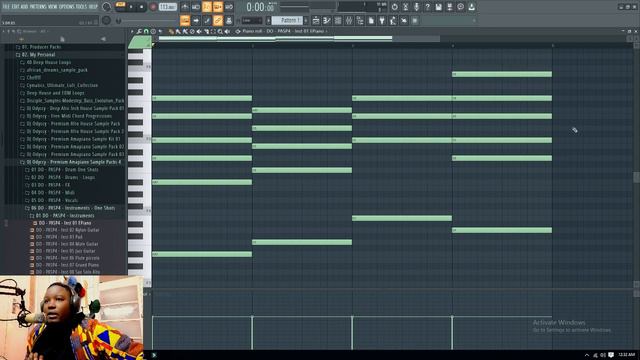Click the export render icon
This screenshot has height=360, width=640.
[x=450, y=7]
